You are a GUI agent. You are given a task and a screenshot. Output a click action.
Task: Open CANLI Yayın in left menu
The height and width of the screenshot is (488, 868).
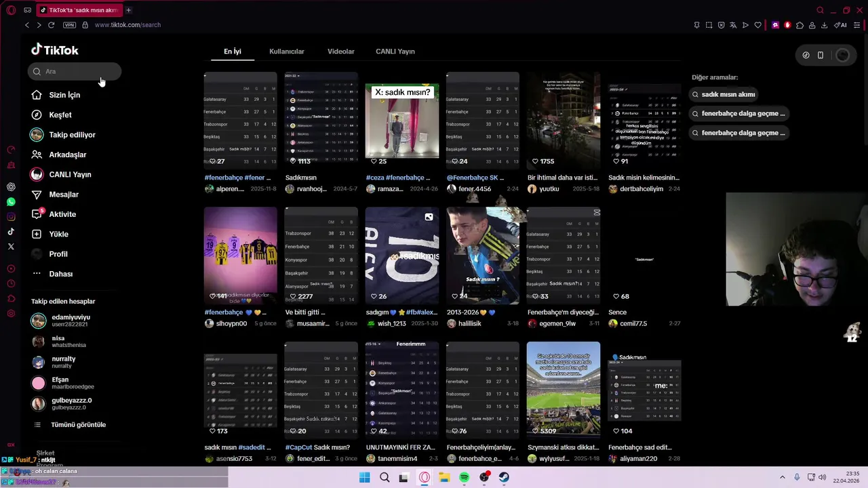click(61, 174)
